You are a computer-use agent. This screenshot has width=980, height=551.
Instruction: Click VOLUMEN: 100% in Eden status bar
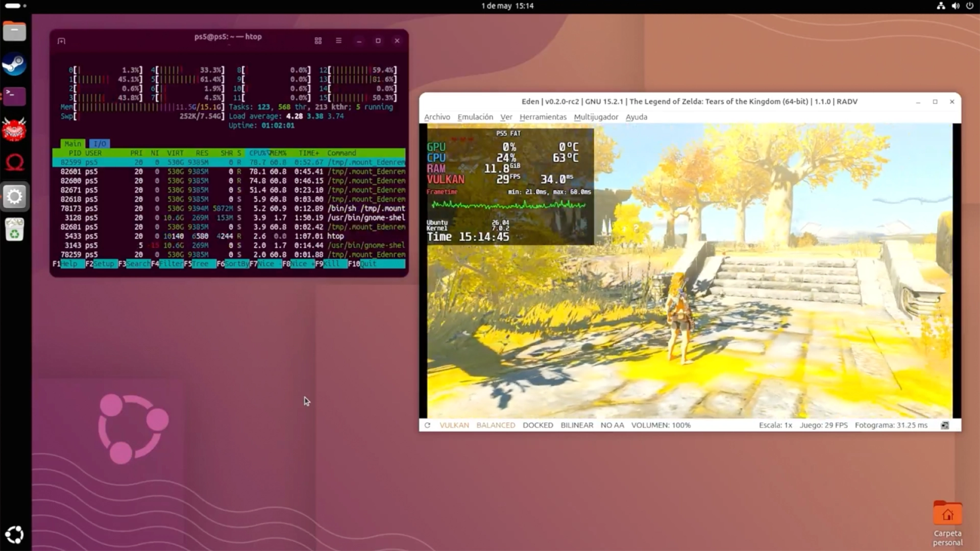pyautogui.click(x=661, y=425)
